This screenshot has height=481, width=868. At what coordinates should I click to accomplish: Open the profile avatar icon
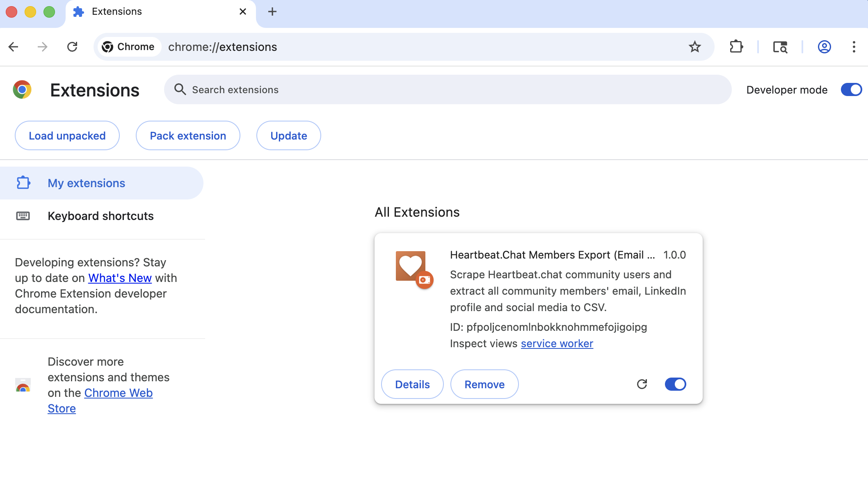pyautogui.click(x=824, y=47)
